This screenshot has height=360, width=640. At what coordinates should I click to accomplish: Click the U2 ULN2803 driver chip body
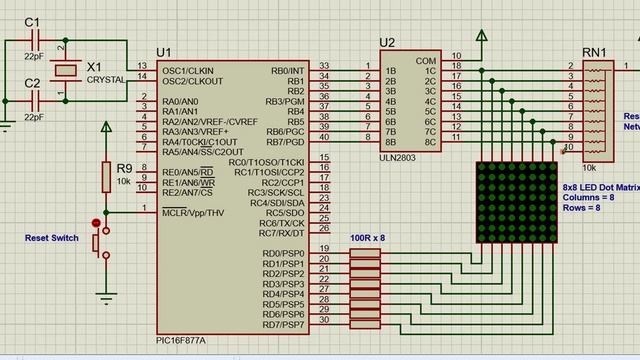410,101
